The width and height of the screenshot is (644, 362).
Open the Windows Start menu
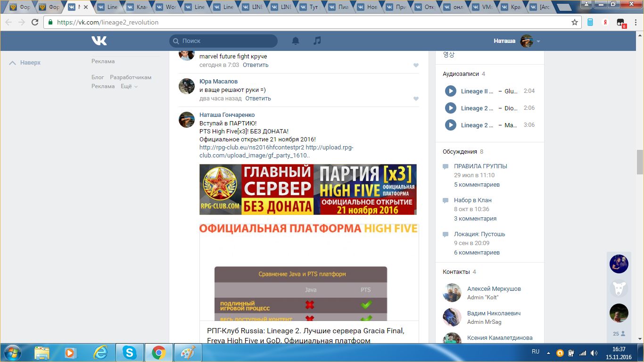point(12,353)
